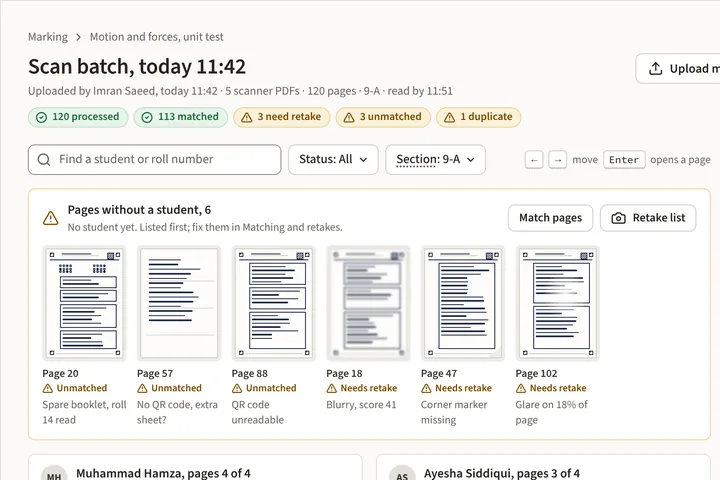Click warning icon under Page 18
720x480 pixels.
[332, 389]
